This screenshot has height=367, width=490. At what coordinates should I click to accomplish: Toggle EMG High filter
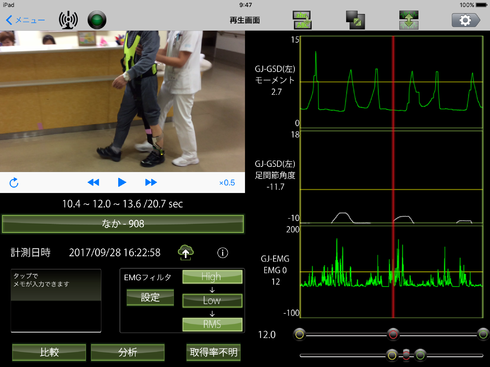(212, 277)
